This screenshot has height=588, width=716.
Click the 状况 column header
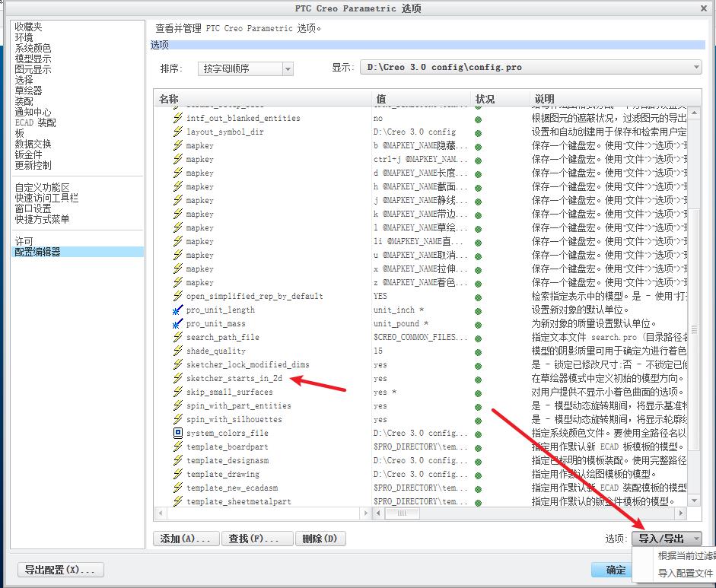pyautogui.click(x=500, y=99)
